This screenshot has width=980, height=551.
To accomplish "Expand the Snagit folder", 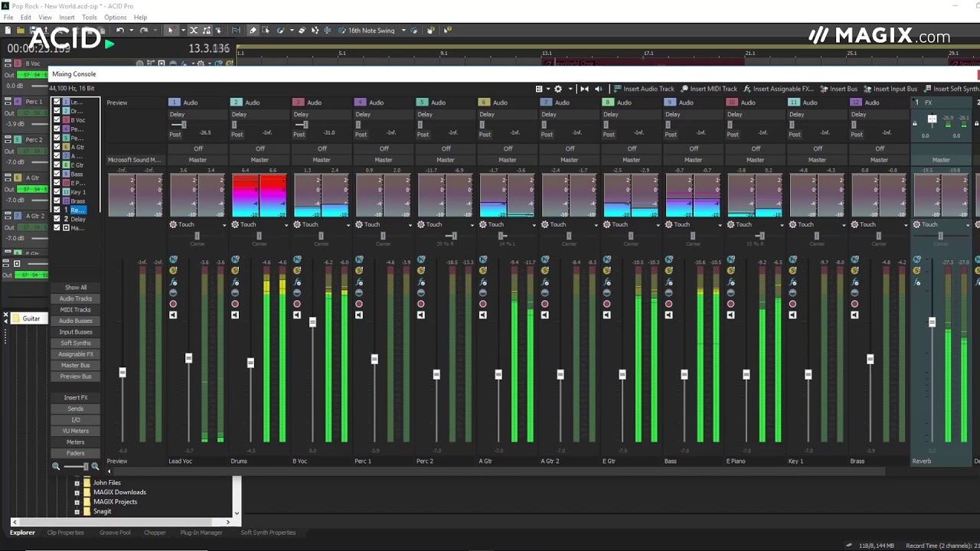I will coord(77,511).
